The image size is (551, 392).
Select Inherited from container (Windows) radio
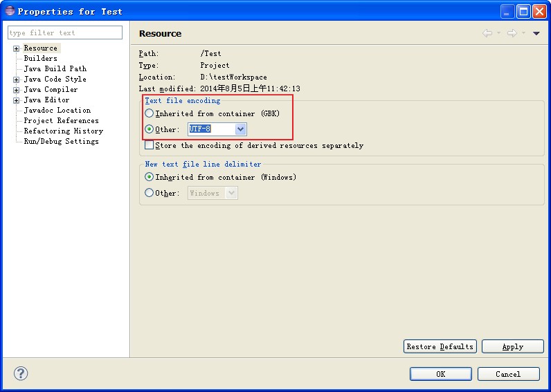click(x=150, y=177)
